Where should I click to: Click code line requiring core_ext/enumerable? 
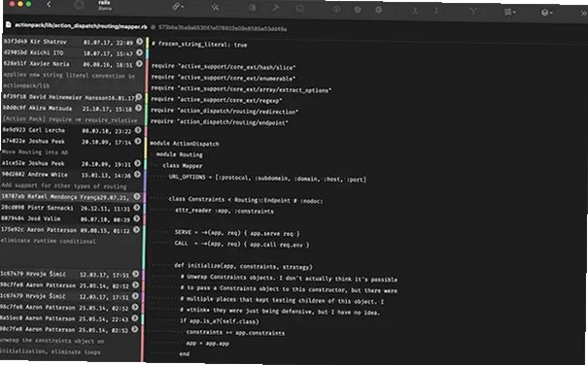click(x=224, y=78)
